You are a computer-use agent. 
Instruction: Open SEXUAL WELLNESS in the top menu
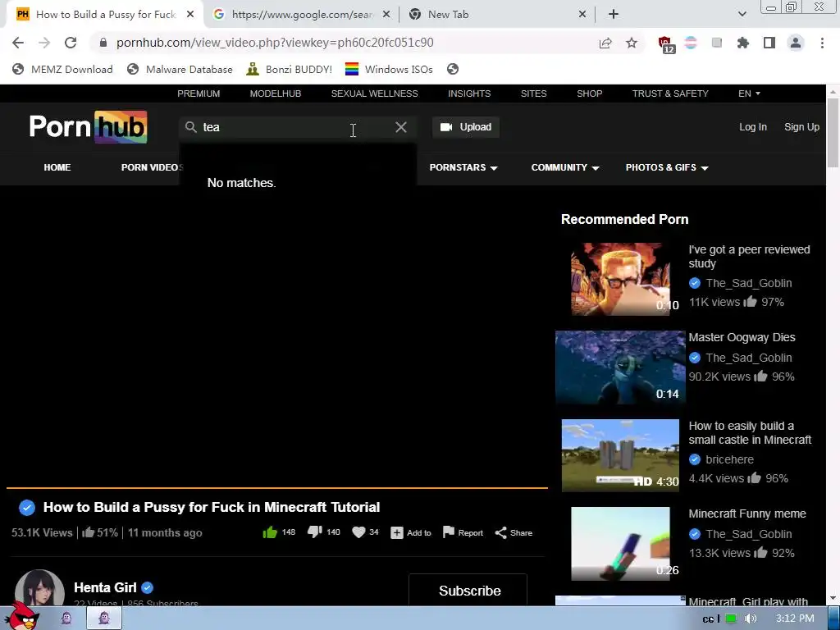pos(374,94)
